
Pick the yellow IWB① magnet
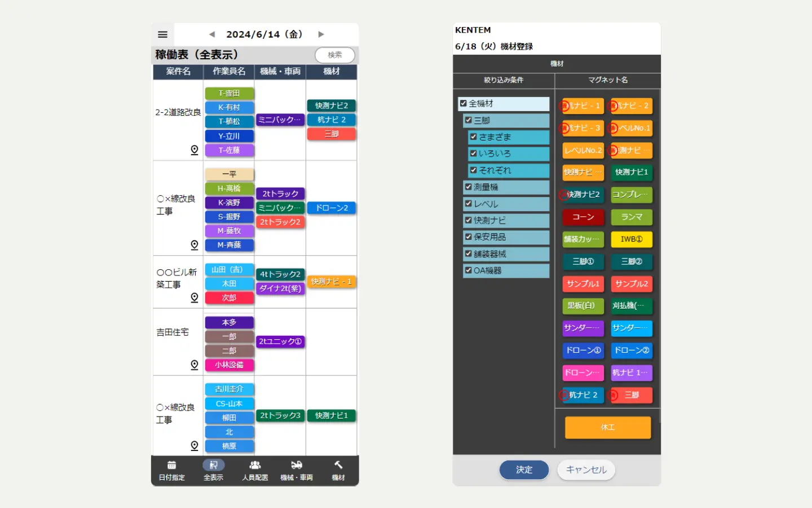click(x=632, y=239)
